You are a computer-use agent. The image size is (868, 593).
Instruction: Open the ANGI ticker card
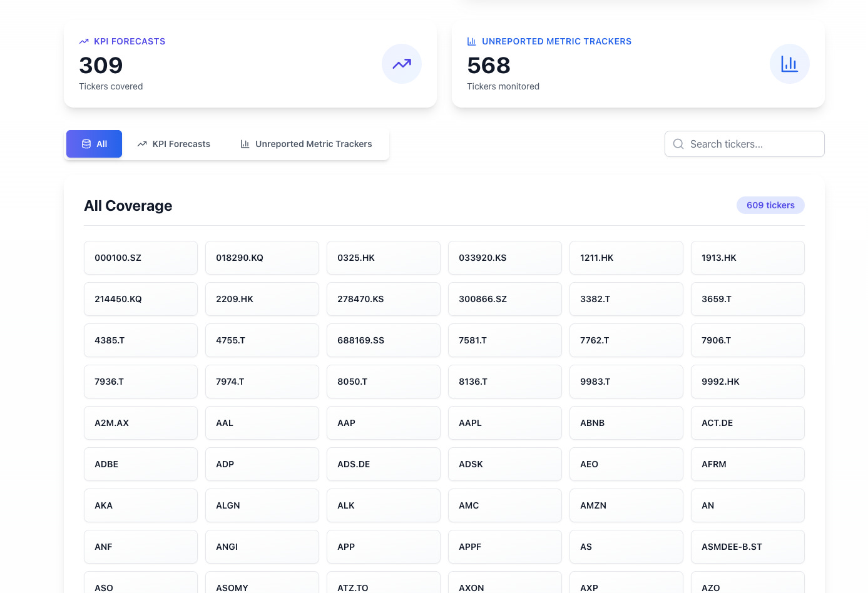tap(262, 547)
